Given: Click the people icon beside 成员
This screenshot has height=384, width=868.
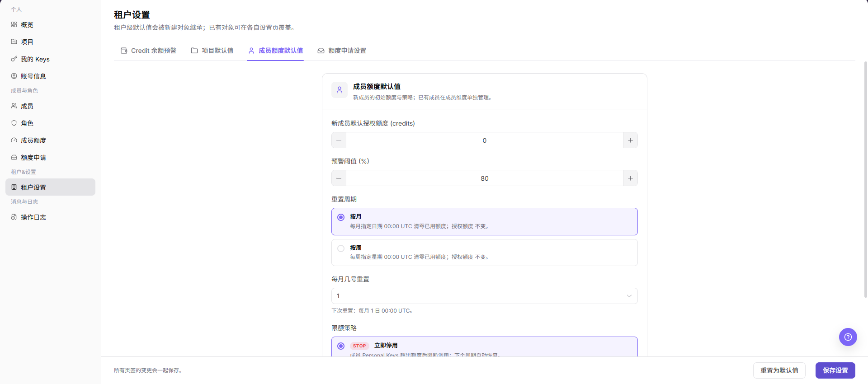Looking at the screenshot, I should tap(14, 106).
